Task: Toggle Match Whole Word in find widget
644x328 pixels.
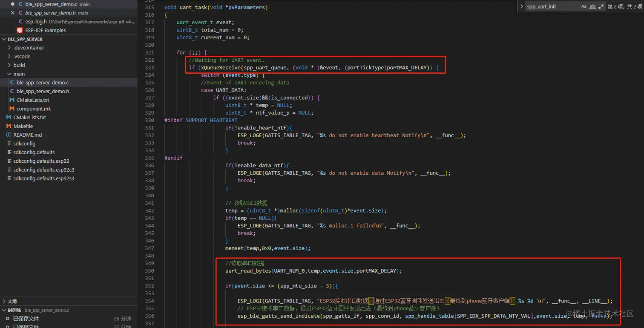Action: click(x=592, y=6)
